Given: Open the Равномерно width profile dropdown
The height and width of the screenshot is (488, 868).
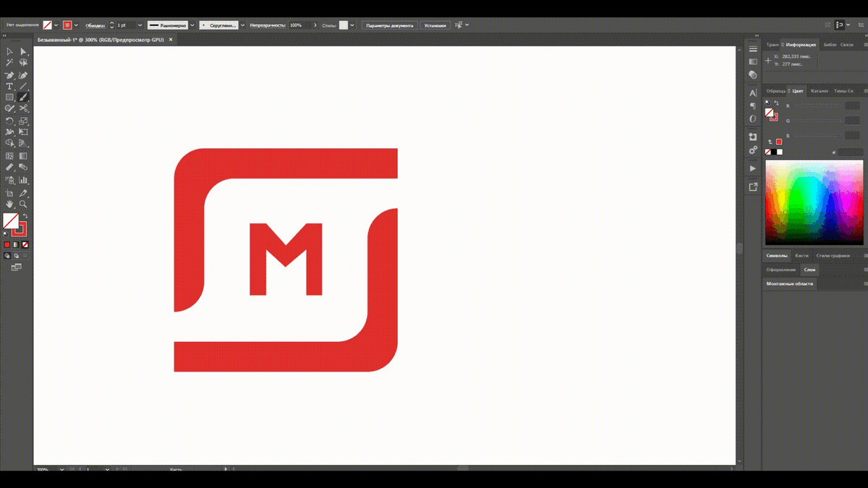Looking at the screenshot, I should click(192, 25).
